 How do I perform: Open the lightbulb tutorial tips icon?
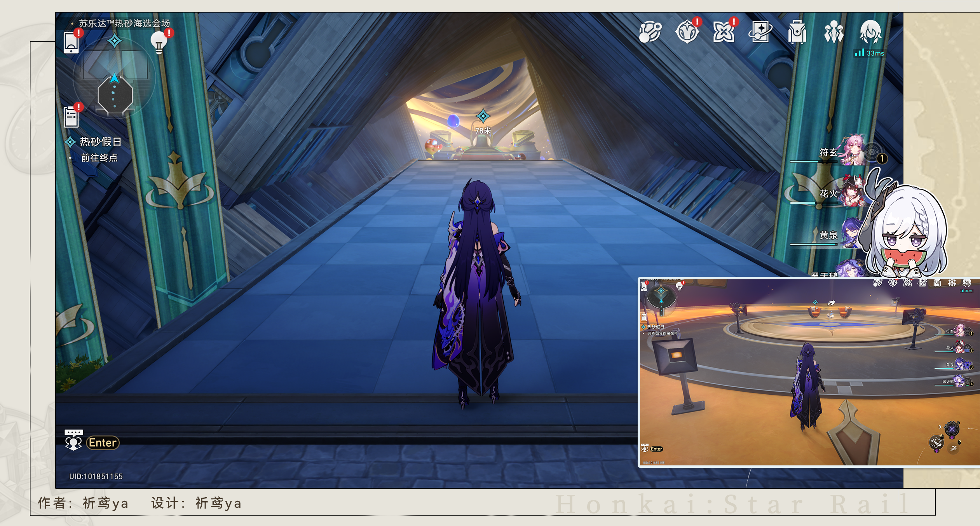pyautogui.click(x=159, y=42)
